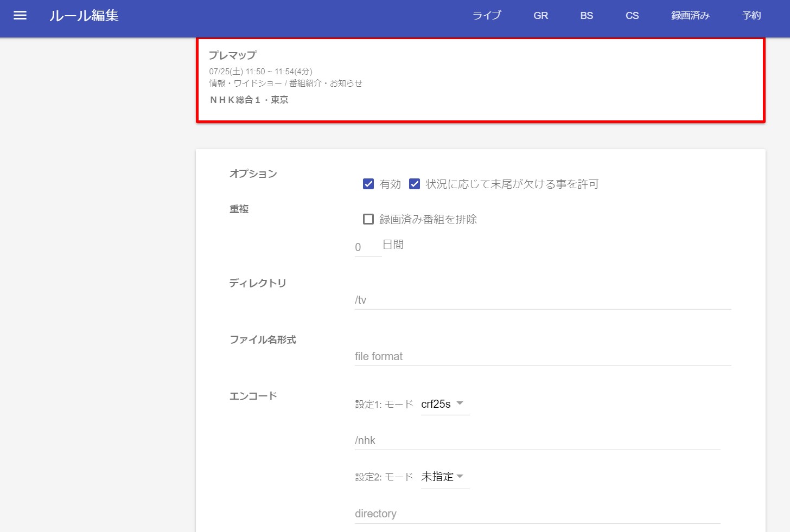The height and width of the screenshot is (532, 790).
Task: Click the ルール編集 page title
Action: [x=84, y=16]
